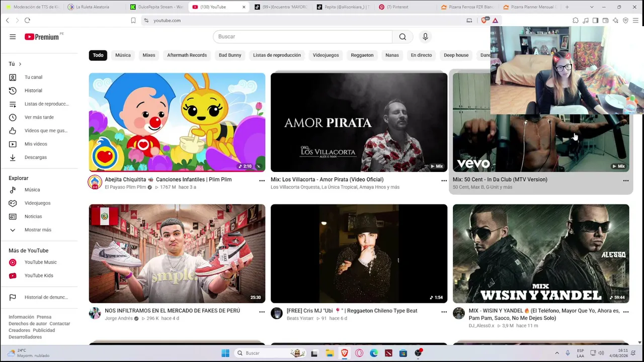Open options for Cris MJ type beat video

pos(444,312)
